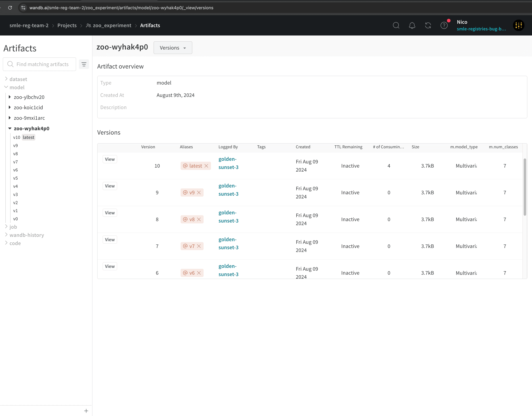Click the team icon beside zoo_experiment

point(89,26)
